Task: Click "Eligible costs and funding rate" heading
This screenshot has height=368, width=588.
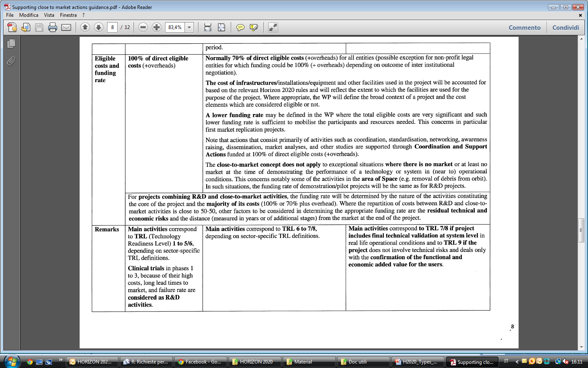Action: [x=107, y=69]
